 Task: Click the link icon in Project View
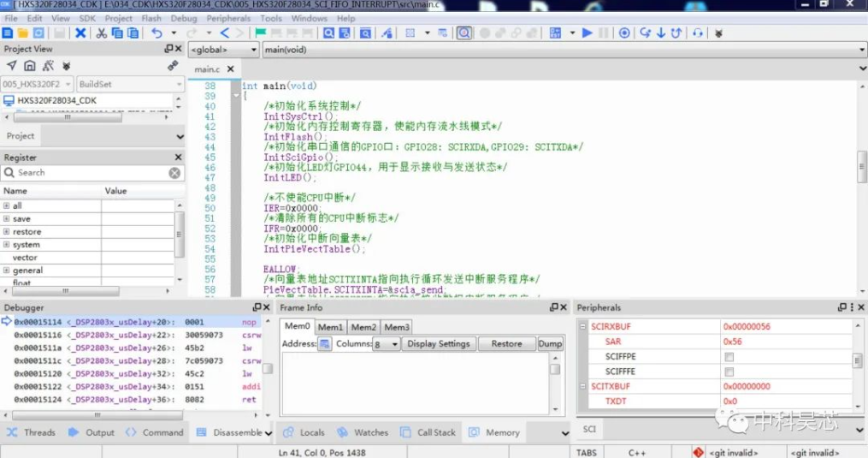(x=173, y=65)
